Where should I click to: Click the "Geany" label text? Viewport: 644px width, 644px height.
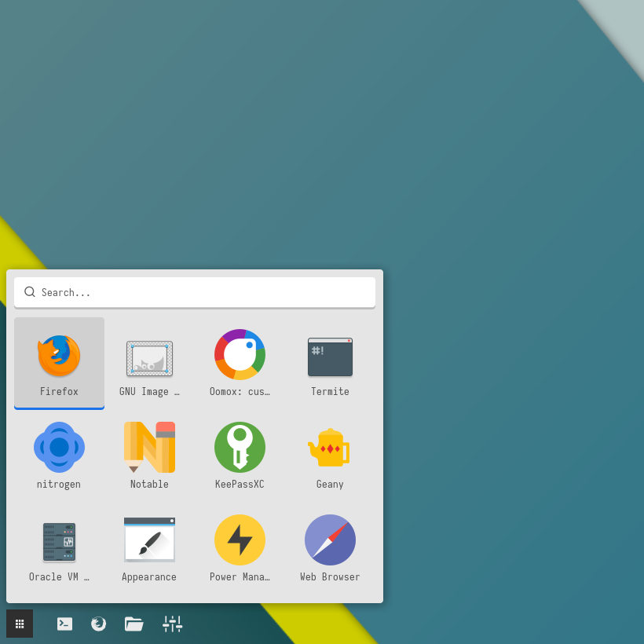tap(330, 485)
